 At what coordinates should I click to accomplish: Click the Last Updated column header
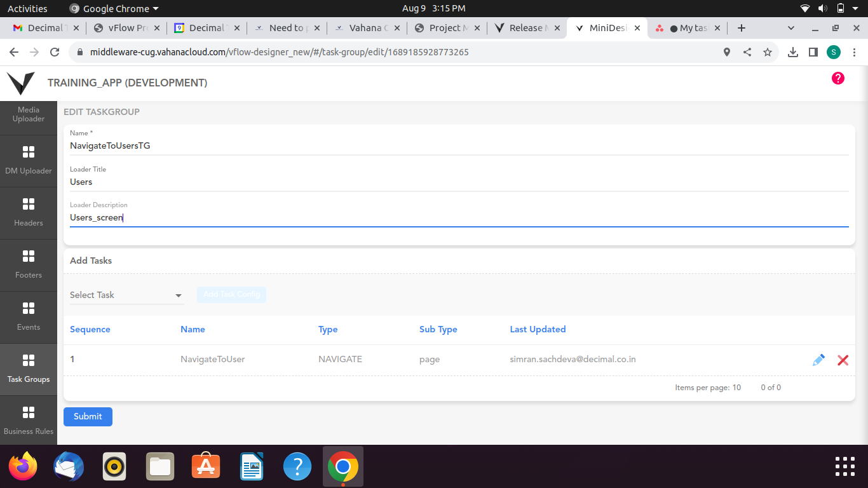coord(538,329)
